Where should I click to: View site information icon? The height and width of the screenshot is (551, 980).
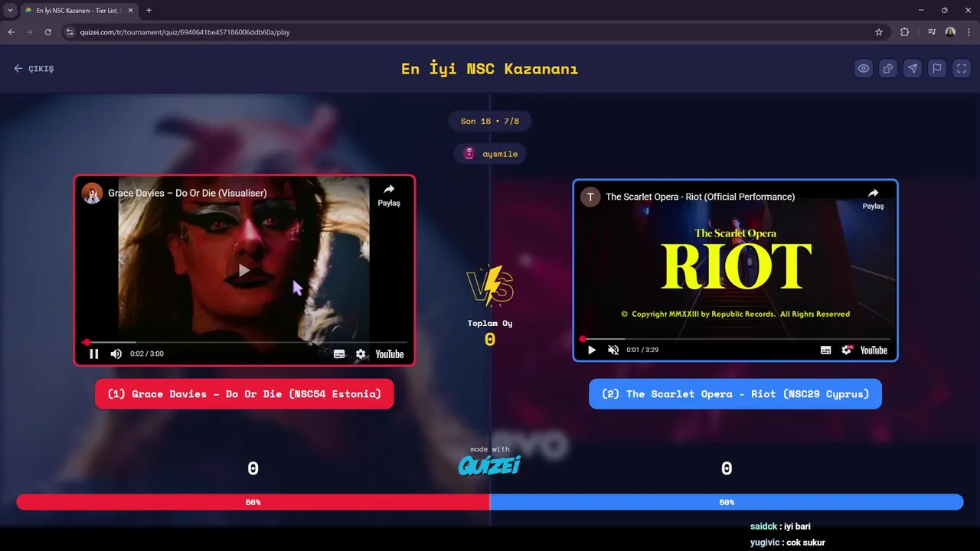[70, 32]
